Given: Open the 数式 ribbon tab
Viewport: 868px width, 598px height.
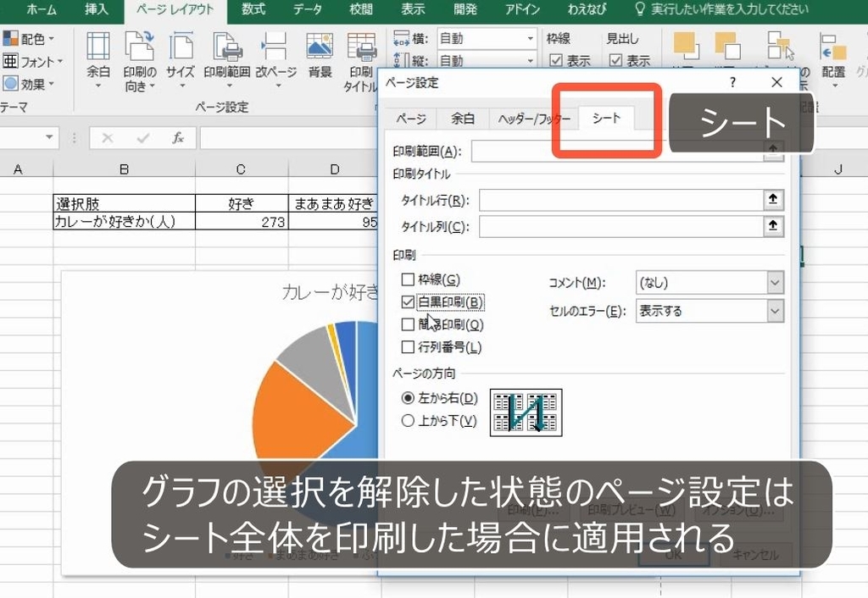Looking at the screenshot, I should (x=253, y=9).
